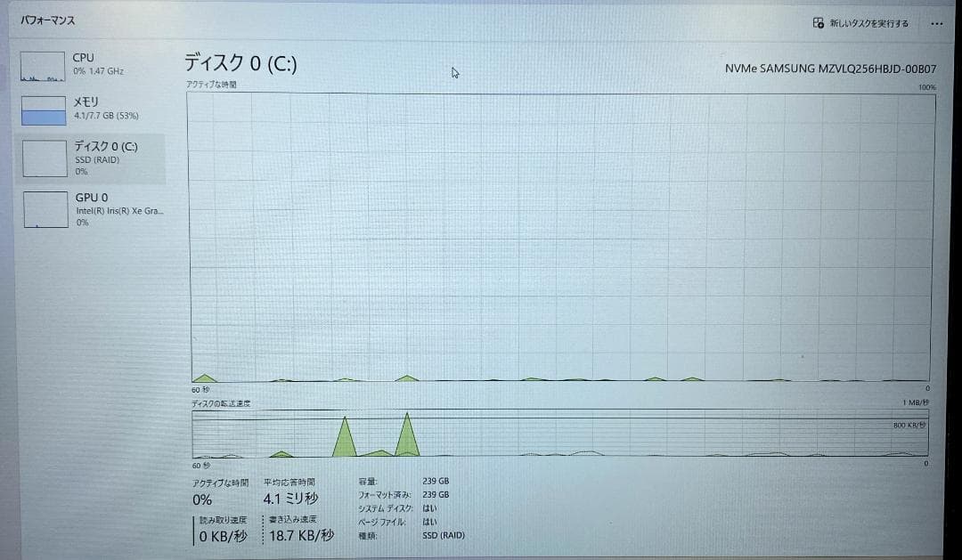The height and width of the screenshot is (560, 962).
Task: Click the disk mini graph thumbnail
Action: [x=44, y=158]
